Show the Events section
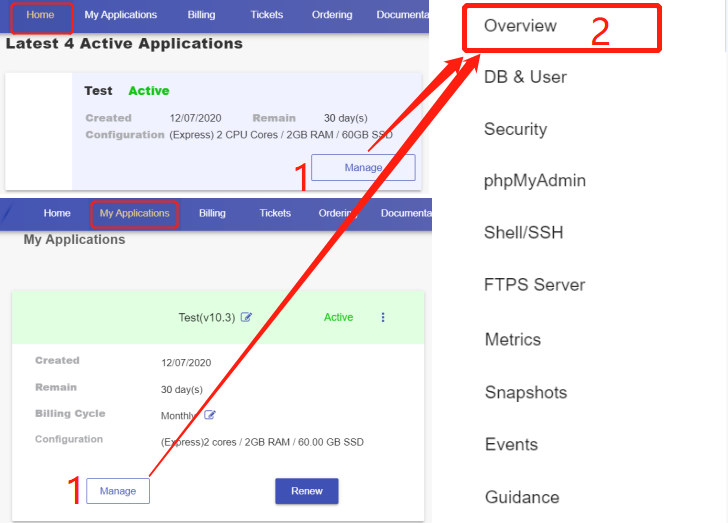This screenshot has height=523, width=728. click(x=511, y=444)
